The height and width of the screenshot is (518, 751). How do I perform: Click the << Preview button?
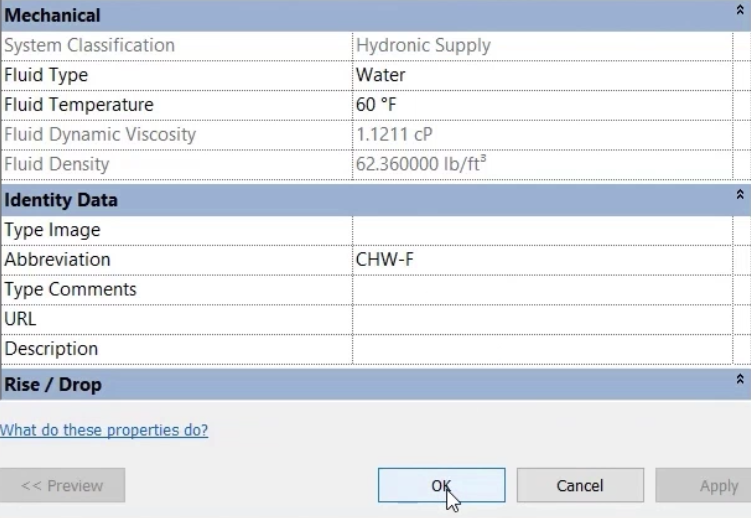point(62,485)
